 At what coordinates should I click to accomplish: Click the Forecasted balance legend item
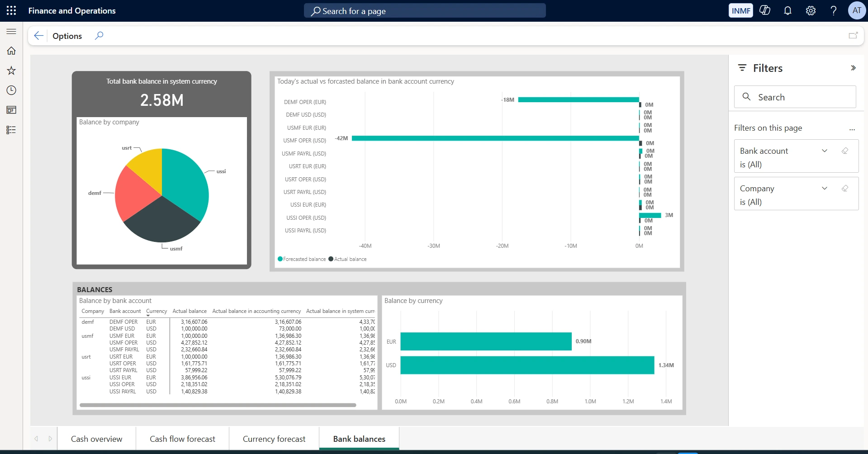coord(302,259)
